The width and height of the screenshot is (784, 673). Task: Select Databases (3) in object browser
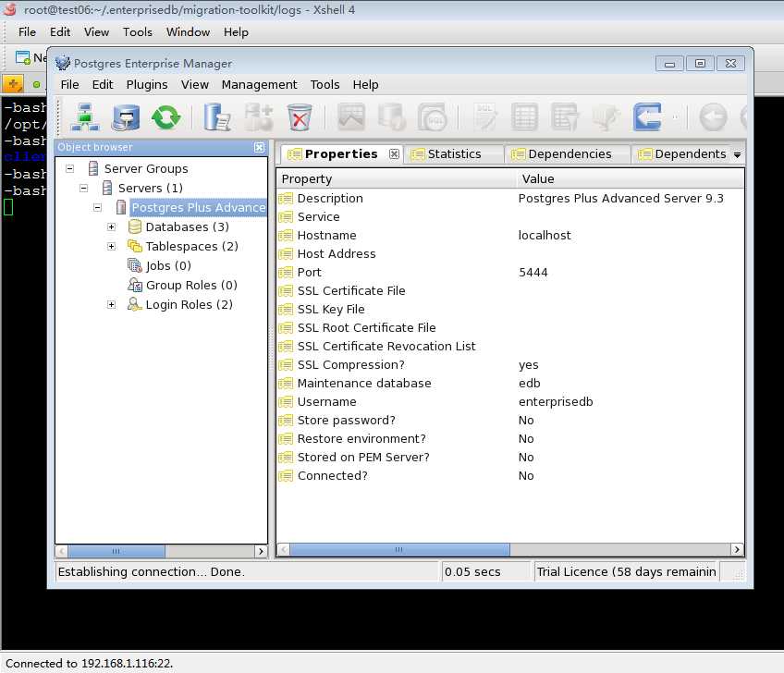(x=187, y=226)
